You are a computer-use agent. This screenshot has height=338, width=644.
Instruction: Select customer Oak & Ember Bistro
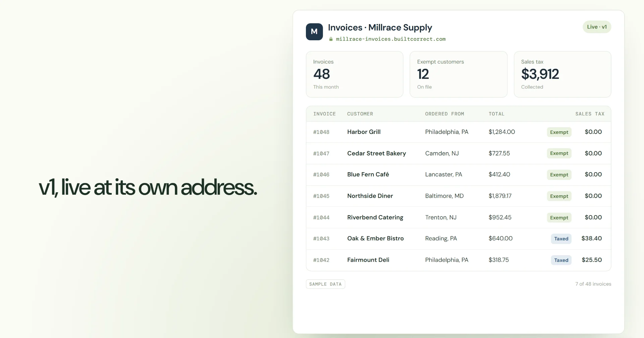point(375,239)
